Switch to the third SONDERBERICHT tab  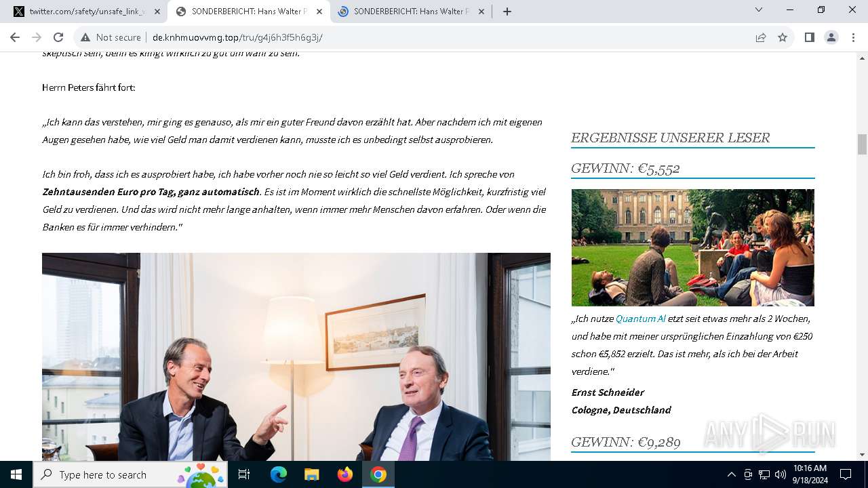[x=411, y=12]
